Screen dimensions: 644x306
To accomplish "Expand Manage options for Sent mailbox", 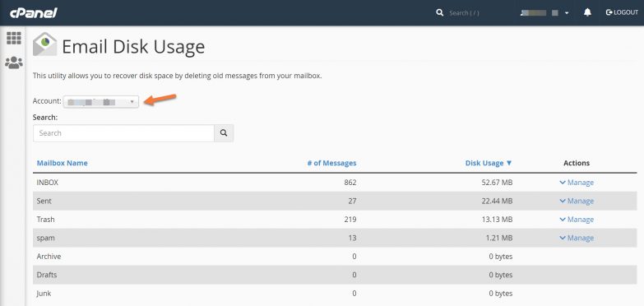I will pyautogui.click(x=577, y=201).
